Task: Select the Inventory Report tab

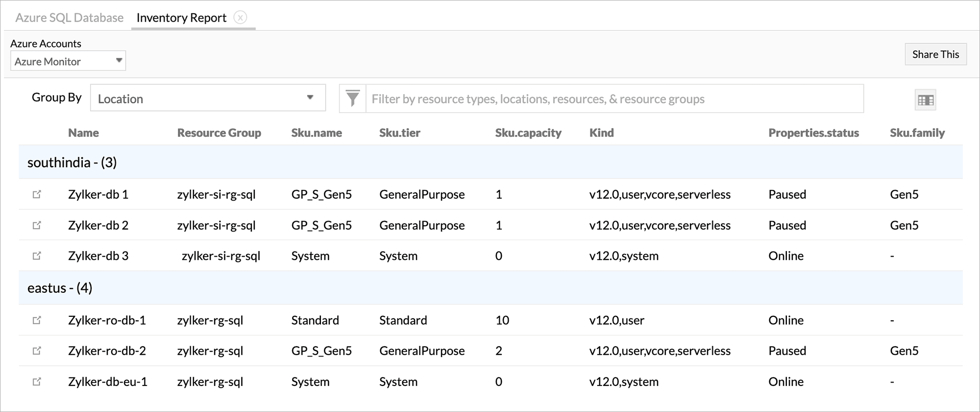Action: [181, 18]
